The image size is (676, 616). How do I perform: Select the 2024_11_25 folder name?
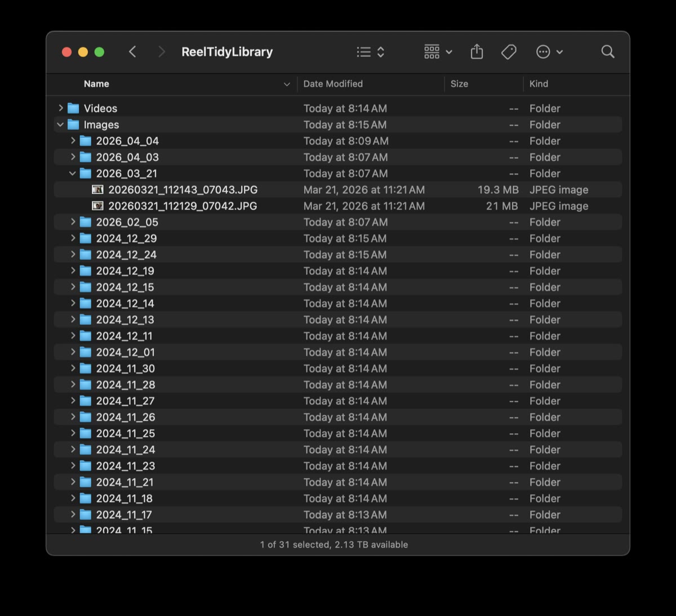tap(126, 434)
